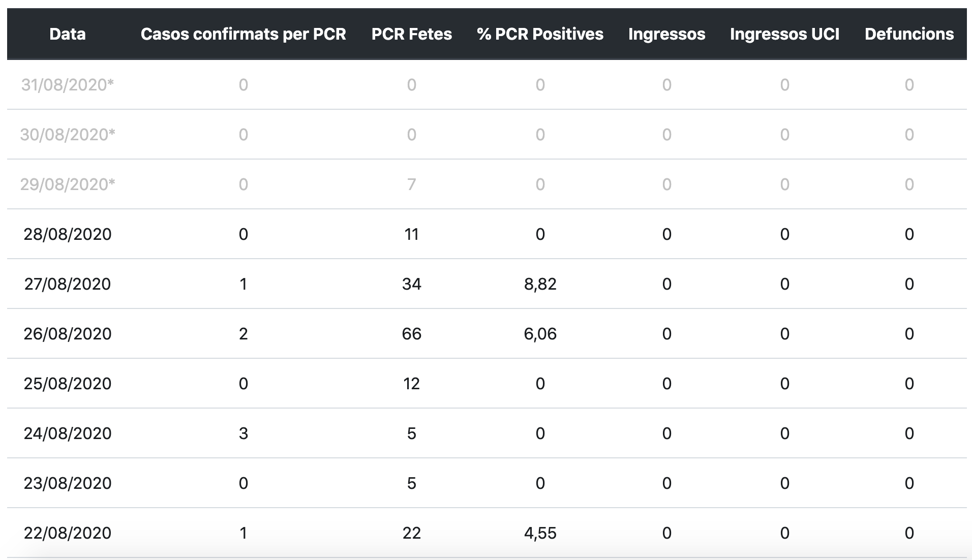Click PCR Fetes value 7 for 29/08/2020
The height and width of the screenshot is (560, 972).
point(411,184)
